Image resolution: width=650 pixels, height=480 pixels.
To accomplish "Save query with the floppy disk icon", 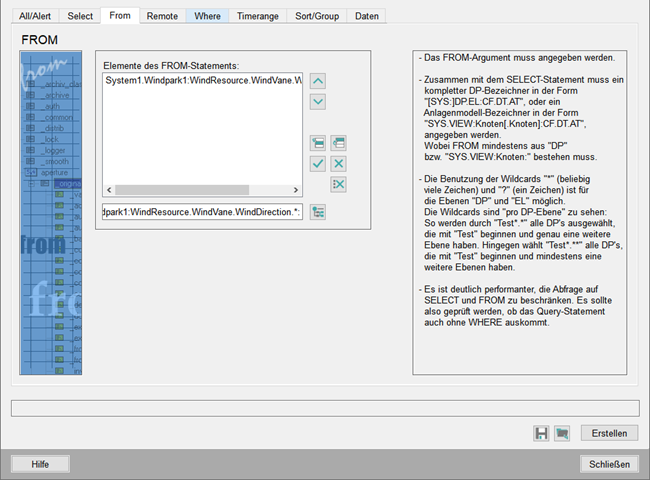I will [x=541, y=433].
